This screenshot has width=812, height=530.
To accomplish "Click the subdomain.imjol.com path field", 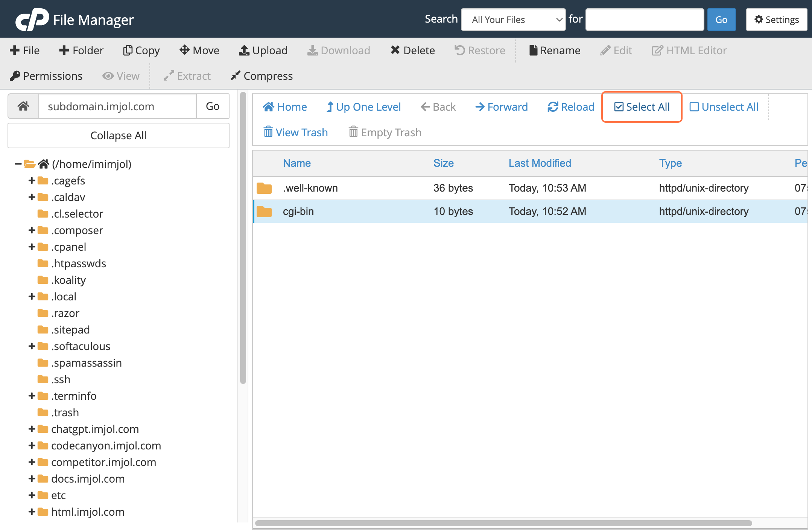I will point(117,107).
